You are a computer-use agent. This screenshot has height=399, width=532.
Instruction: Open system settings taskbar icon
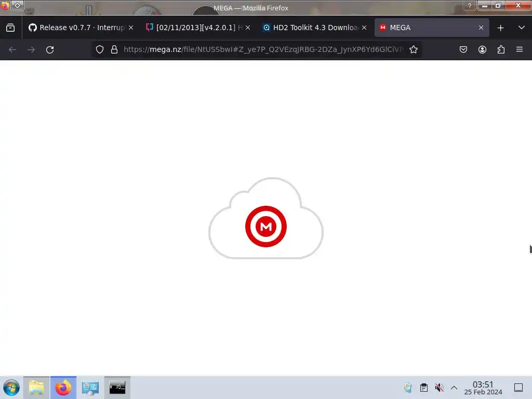pos(90,388)
